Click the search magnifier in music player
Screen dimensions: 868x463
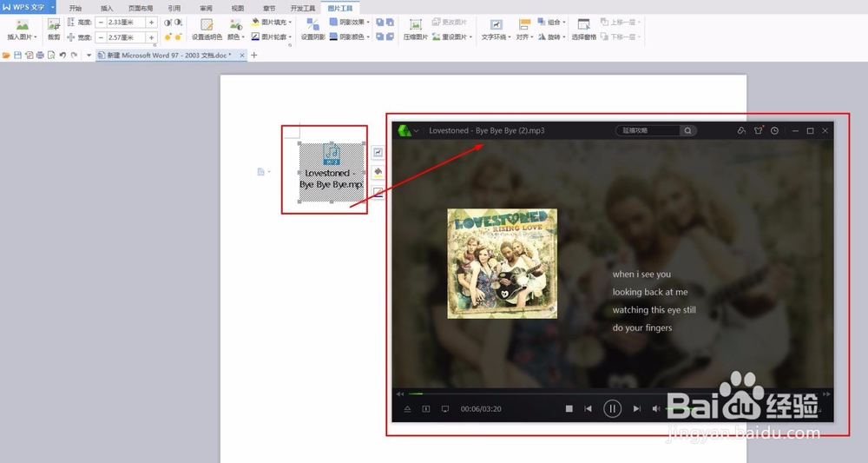[687, 130]
